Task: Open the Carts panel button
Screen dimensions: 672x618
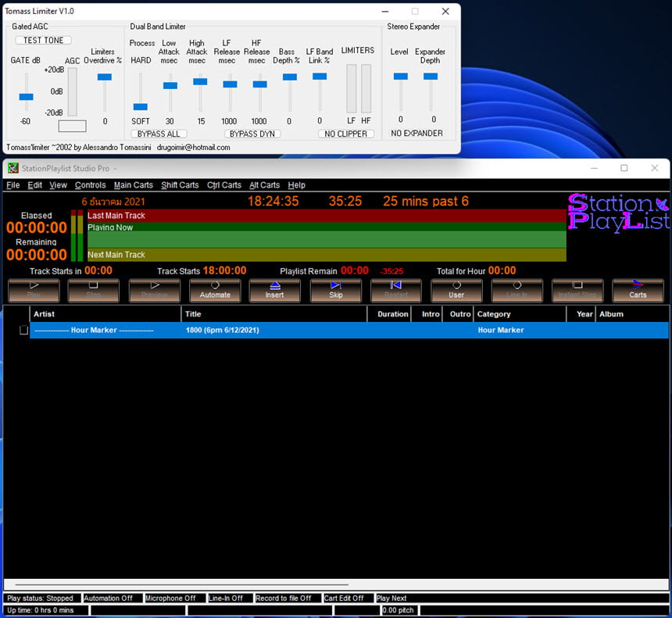Action: tap(638, 291)
